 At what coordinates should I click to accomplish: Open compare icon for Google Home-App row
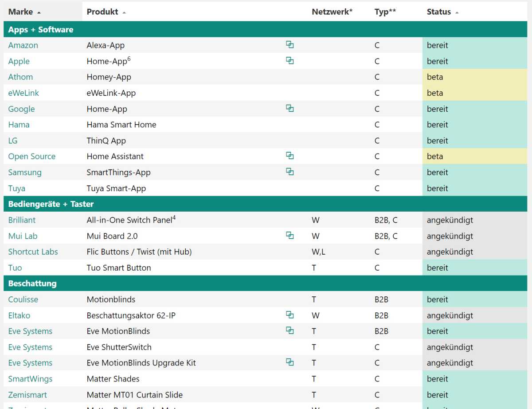click(x=290, y=108)
